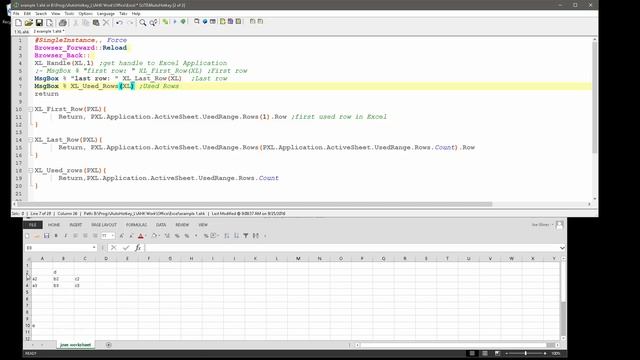Delete selection with SciTE X icon
The width and height of the screenshot is (640, 360).
click(x=106, y=22)
